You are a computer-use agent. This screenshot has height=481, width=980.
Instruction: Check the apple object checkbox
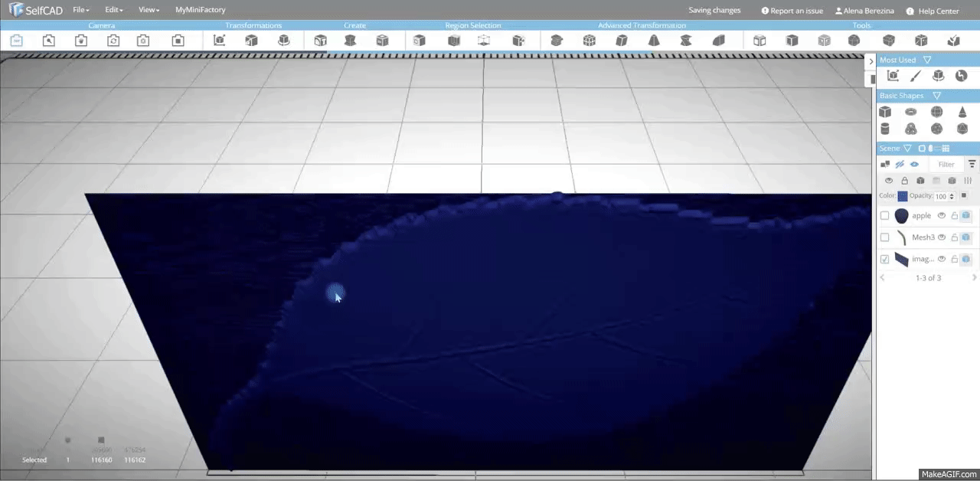point(885,216)
